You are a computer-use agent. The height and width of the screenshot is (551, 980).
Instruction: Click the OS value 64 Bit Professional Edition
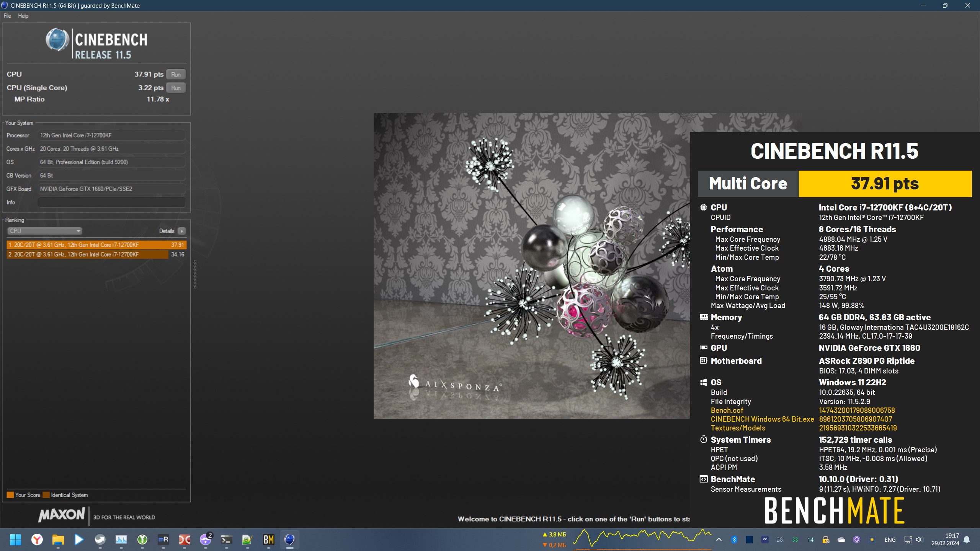[111, 162]
